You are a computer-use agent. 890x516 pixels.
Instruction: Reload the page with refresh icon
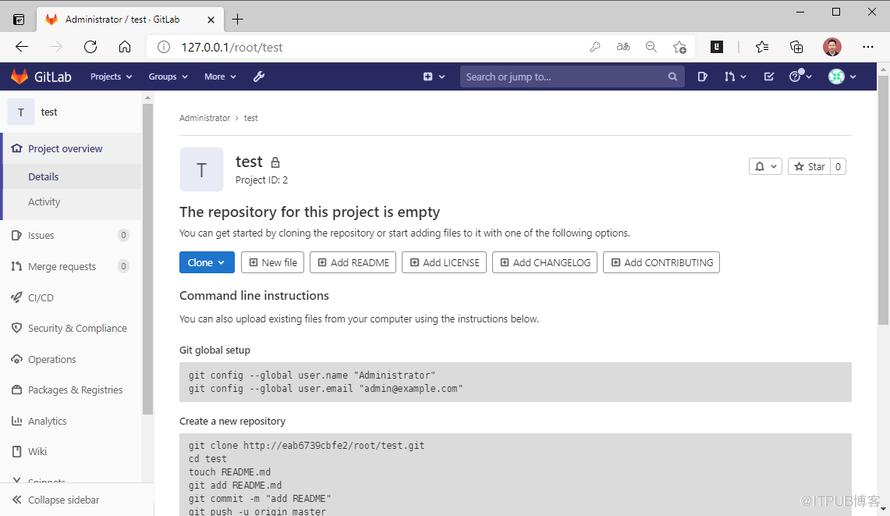[90, 47]
